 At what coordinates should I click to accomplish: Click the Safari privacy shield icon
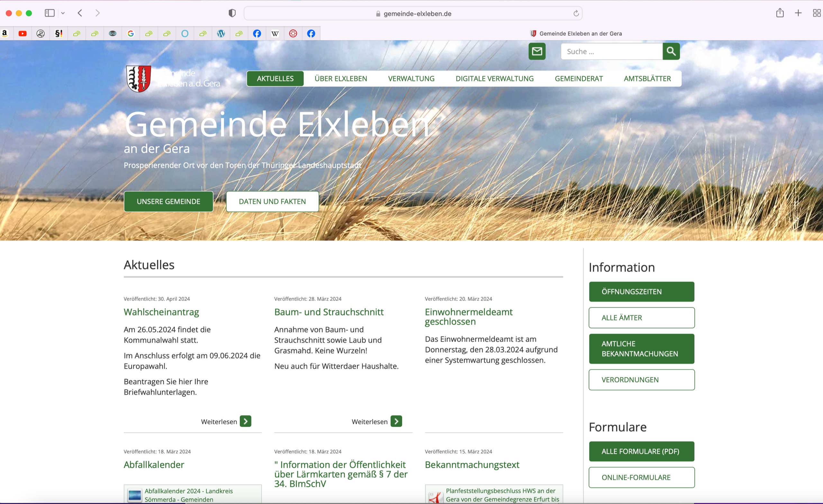[x=232, y=14]
